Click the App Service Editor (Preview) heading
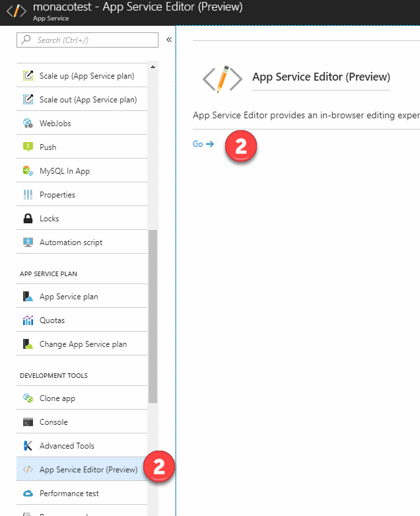This screenshot has width=420, height=516. point(321,77)
